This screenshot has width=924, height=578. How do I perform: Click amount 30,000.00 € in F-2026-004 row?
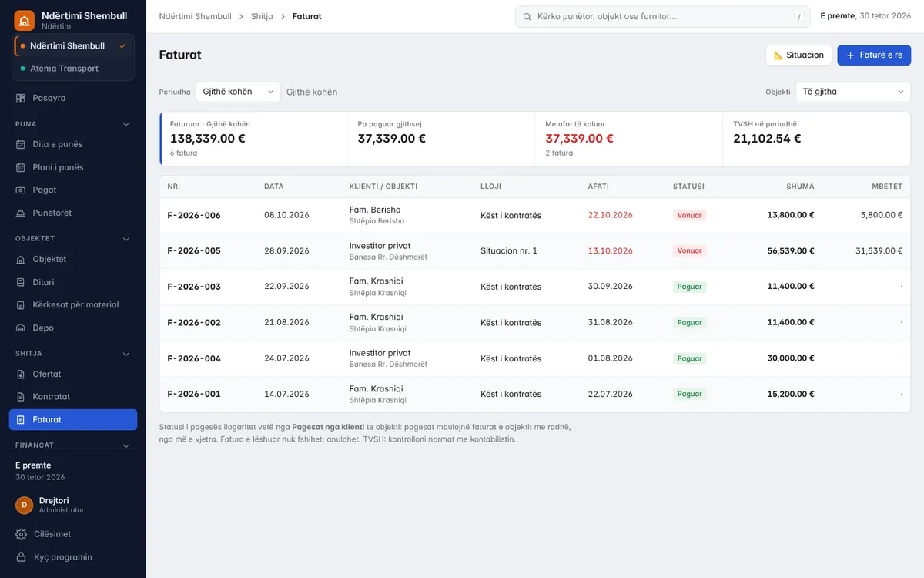[791, 358]
